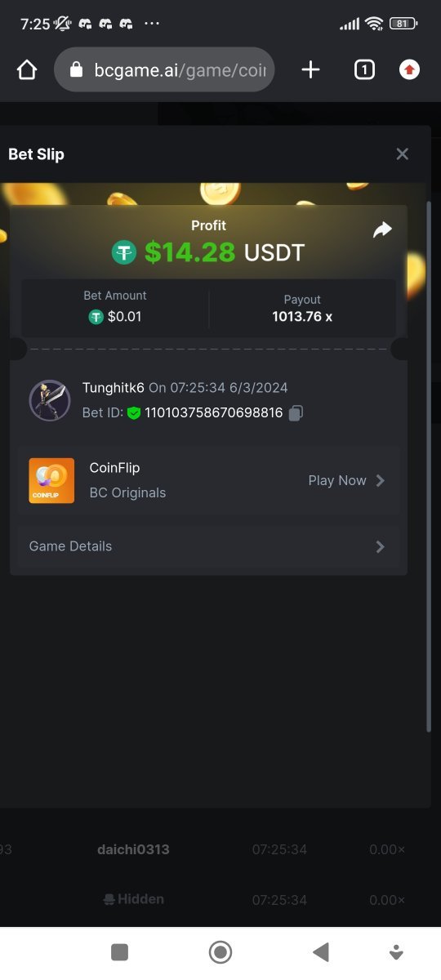Open the tab switcher showing 1 tab
This screenshot has width=441, height=980.
(x=364, y=70)
